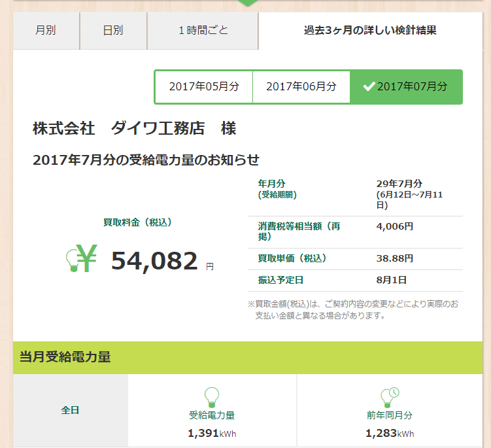Switch to the 月別 tab
This screenshot has width=491, height=448.
point(46,30)
